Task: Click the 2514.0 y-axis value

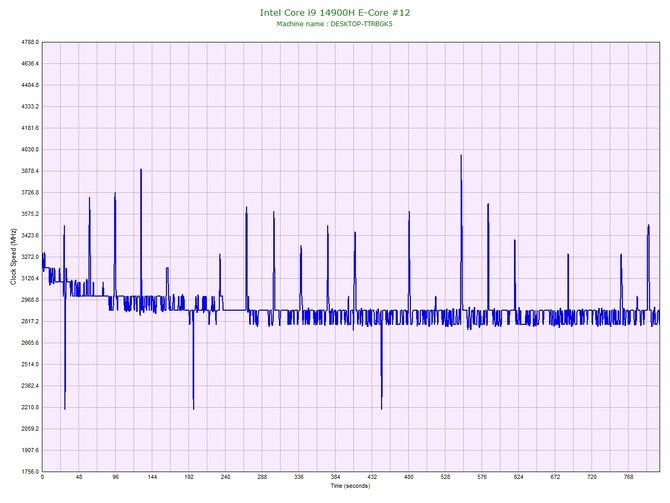Action: point(30,365)
